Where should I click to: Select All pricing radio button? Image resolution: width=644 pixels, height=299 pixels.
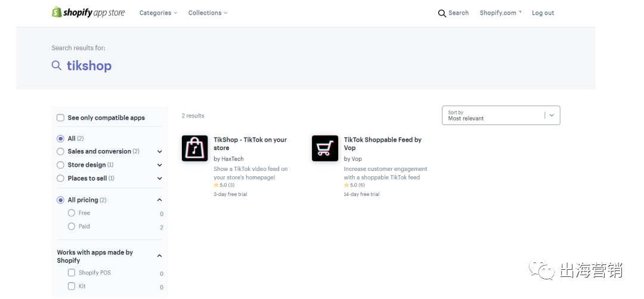pyautogui.click(x=60, y=200)
